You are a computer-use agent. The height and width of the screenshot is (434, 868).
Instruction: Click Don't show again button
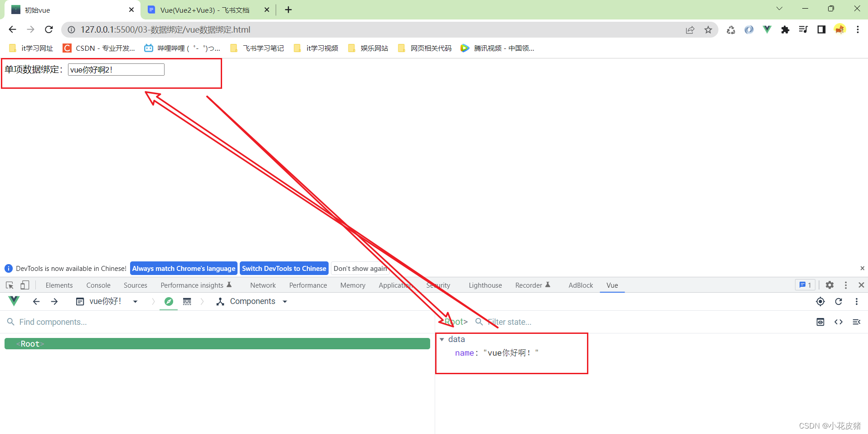(x=360, y=268)
